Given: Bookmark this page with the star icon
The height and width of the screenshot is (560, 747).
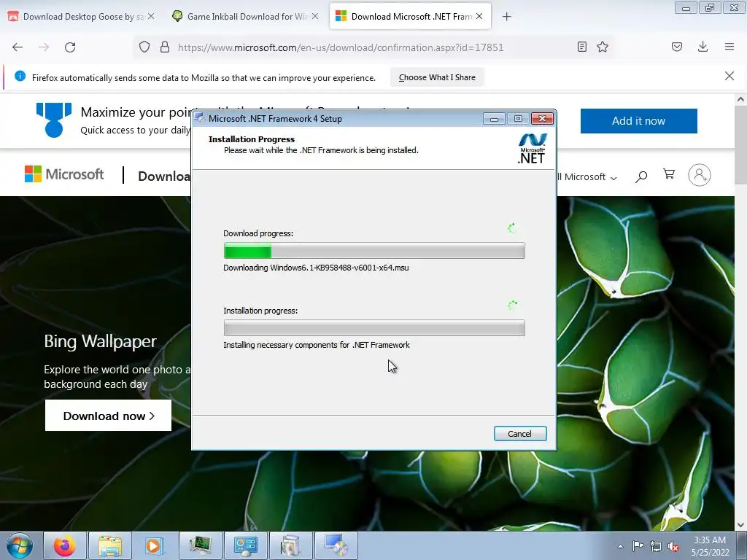Looking at the screenshot, I should 603,47.
